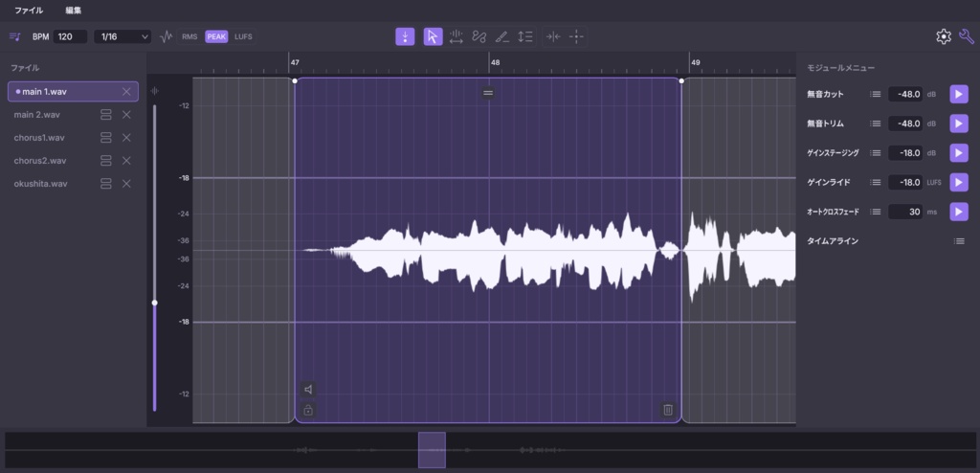Click bar 48 ruler marker
980x473 pixels.
[x=495, y=62]
